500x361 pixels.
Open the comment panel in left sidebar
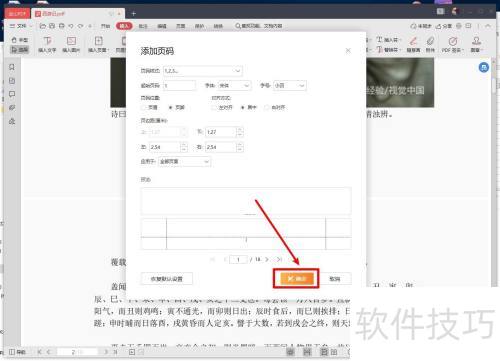[12, 94]
